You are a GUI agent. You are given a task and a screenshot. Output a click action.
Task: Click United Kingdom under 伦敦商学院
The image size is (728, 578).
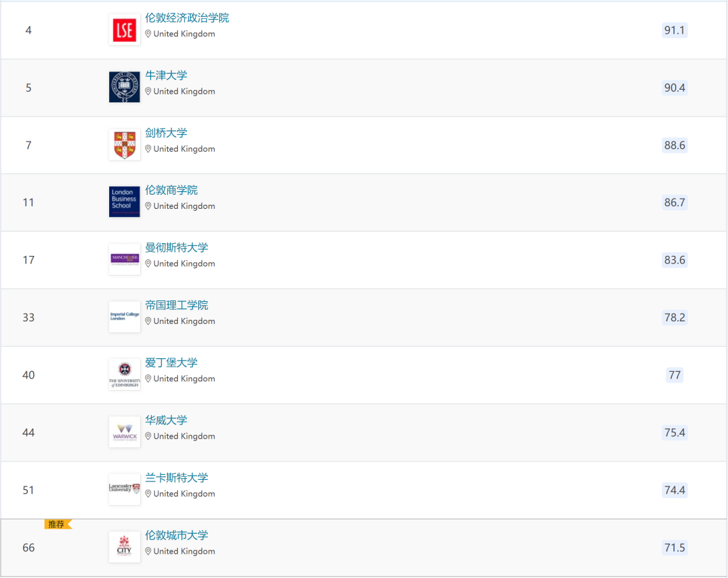point(184,206)
